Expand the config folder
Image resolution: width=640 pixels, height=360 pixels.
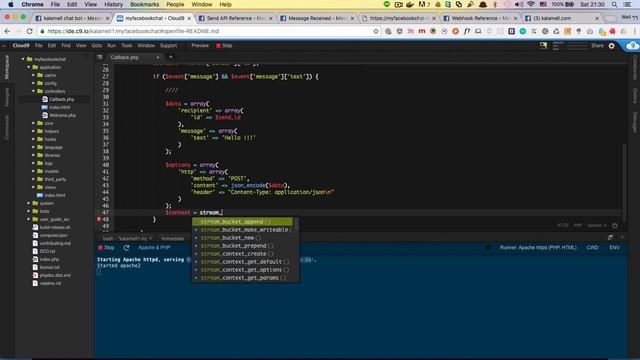(x=33, y=83)
